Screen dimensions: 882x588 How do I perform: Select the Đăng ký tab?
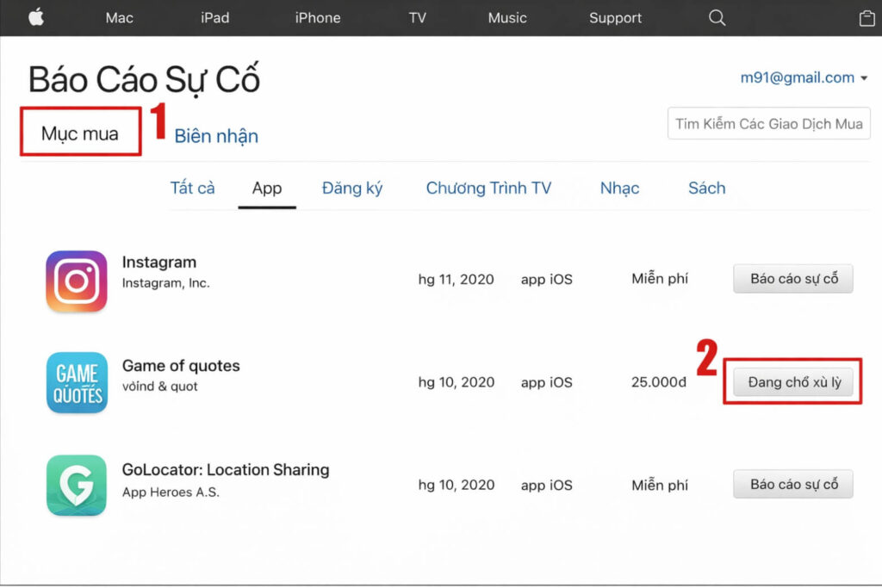tap(351, 188)
